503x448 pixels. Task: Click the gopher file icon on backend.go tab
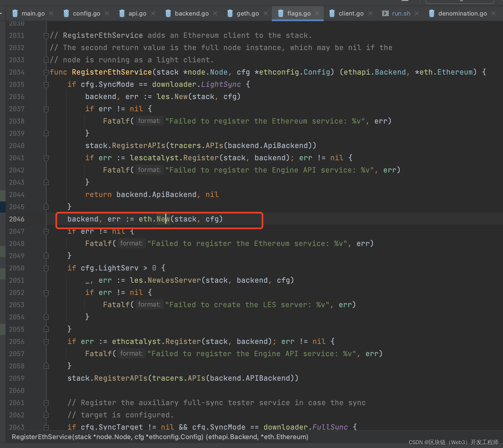click(x=168, y=13)
